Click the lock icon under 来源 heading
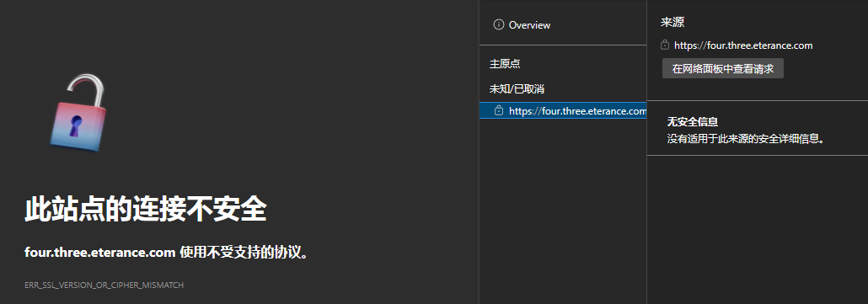This screenshot has height=304, width=868. point(665,45)
